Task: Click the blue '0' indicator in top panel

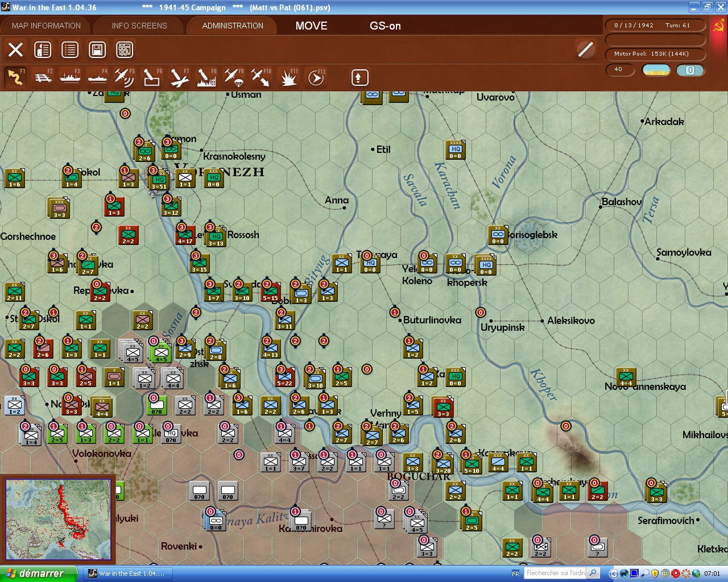Action: (x=690, y=70)
